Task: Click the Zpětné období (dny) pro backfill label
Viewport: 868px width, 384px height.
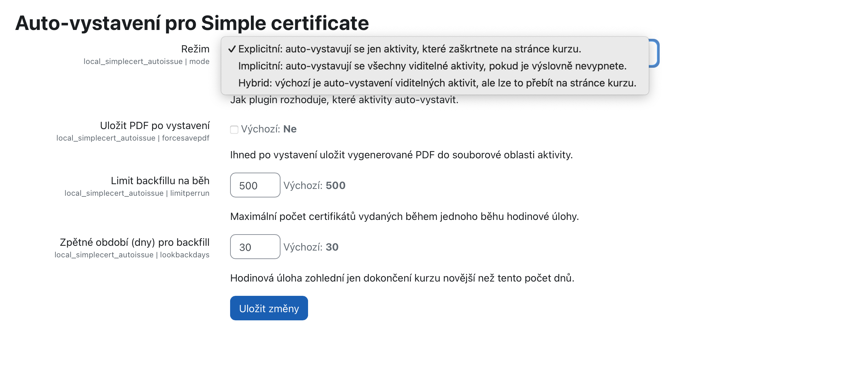Action: pos(134,242)
